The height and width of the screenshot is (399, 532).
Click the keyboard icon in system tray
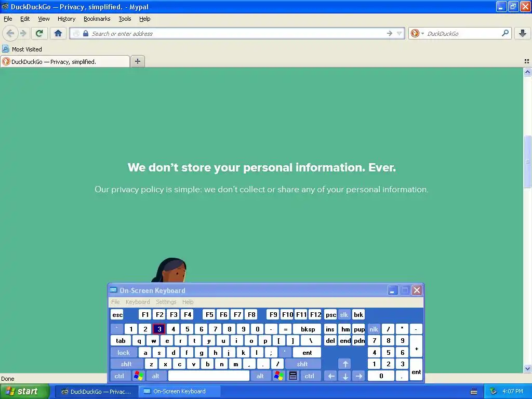[x=474, y=392]
